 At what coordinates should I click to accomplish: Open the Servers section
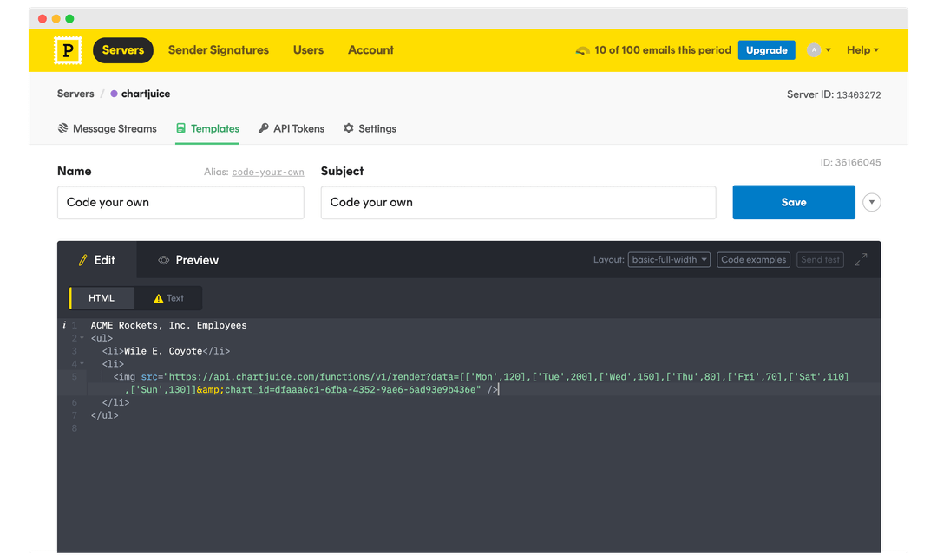coord(122,50)
